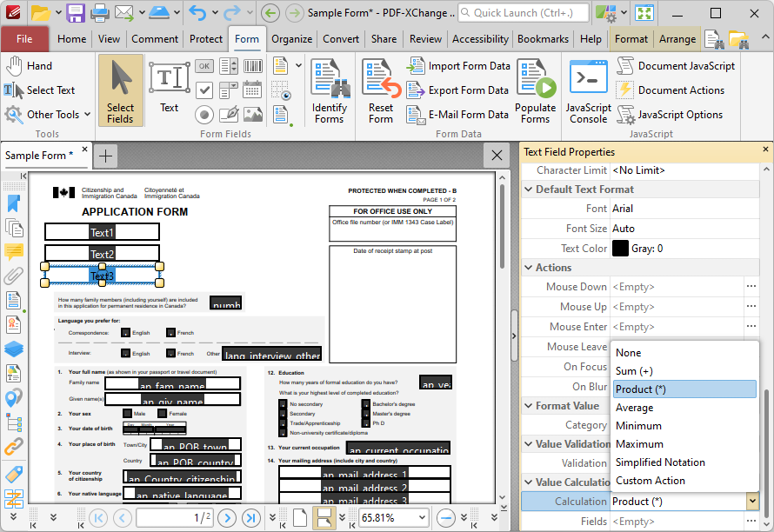
Task: Collapse the Format Value section
Action: 528,406
